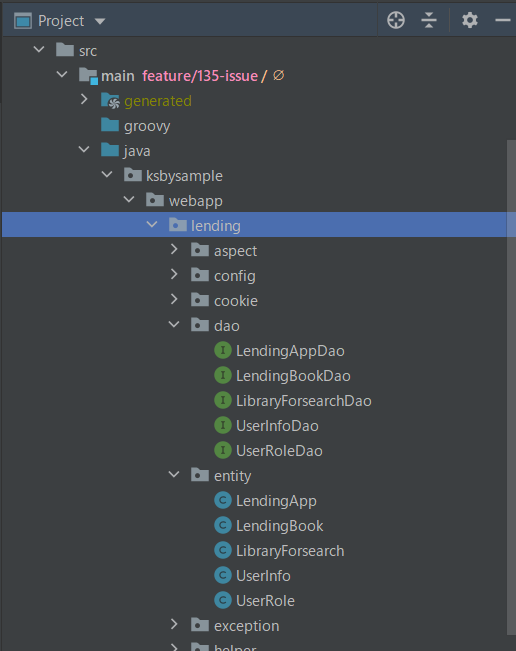The image size is (516, 651).
Task: Collapse the dao package
Action: (174, 325)
